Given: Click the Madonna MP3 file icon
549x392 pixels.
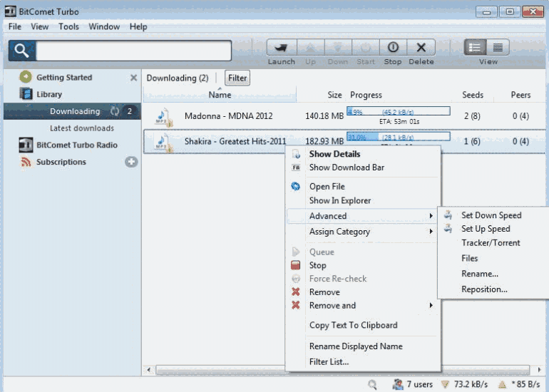Looking at the screenshot, I should point(164,118).
